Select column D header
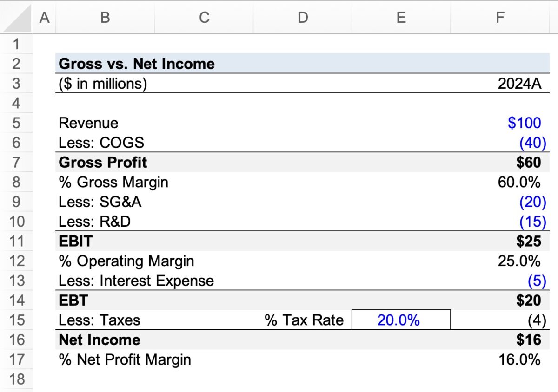 click(x=303, y=17)
